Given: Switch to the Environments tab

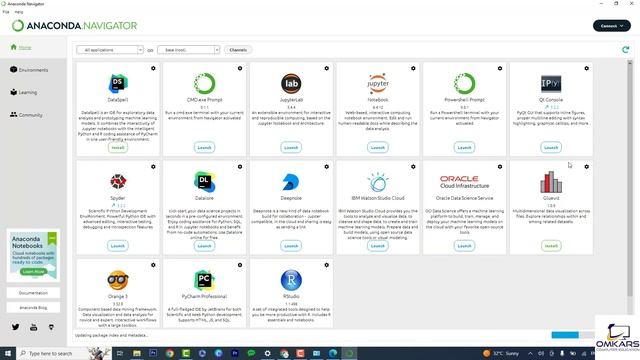Looking at the screenshot, I should (x=33, y=70).
